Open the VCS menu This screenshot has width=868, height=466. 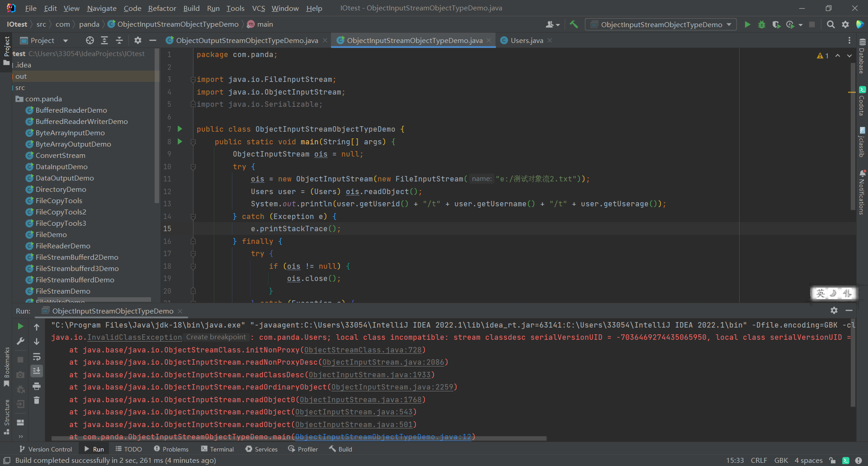(x=258, y=8)
